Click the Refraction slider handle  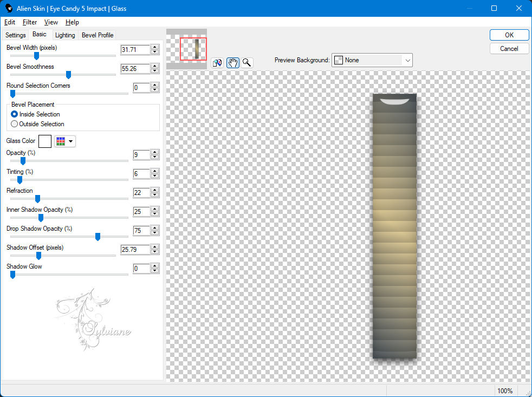pos(38,199)
